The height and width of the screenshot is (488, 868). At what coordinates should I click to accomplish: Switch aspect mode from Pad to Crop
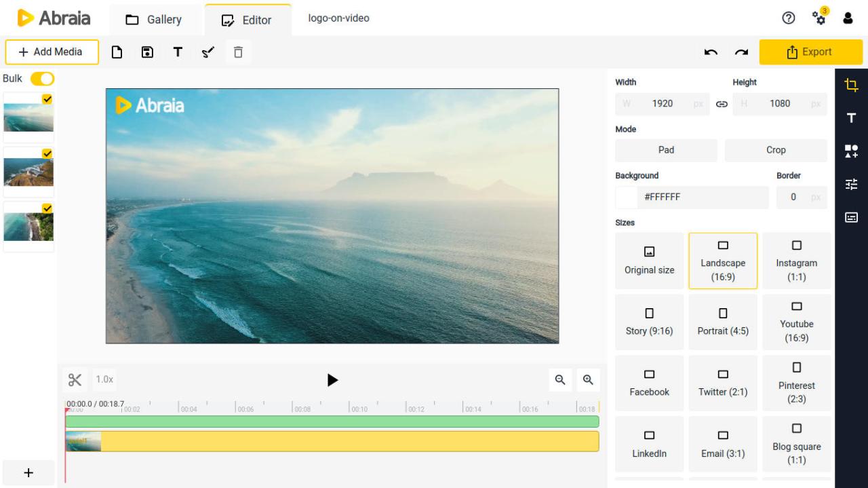coord(775,150)
